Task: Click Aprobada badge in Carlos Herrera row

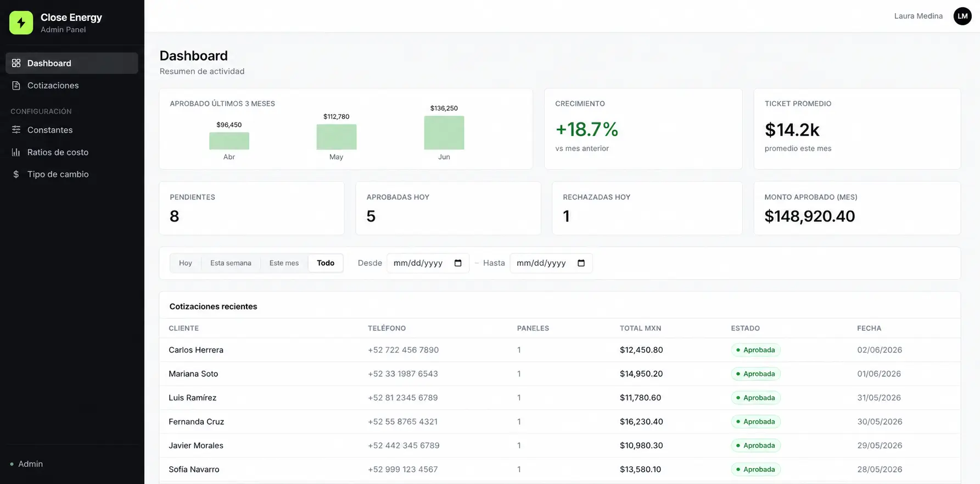Action: click(755, 350)
